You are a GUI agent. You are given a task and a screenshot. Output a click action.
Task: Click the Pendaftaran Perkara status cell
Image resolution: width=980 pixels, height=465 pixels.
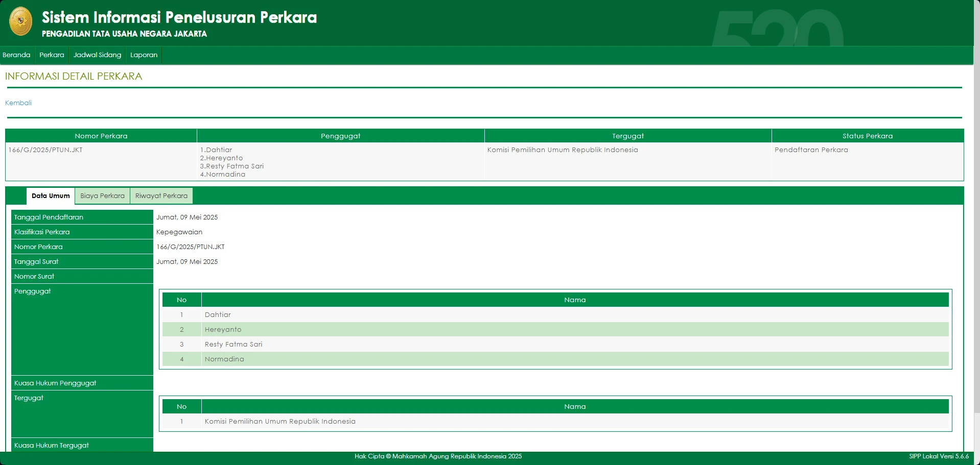pos(811,150)
